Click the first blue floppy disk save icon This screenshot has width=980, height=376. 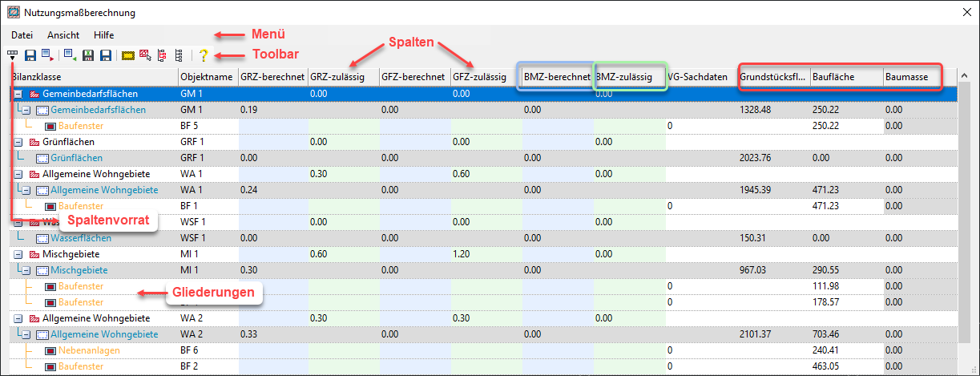pyautogui.click(x=30, y=55)
